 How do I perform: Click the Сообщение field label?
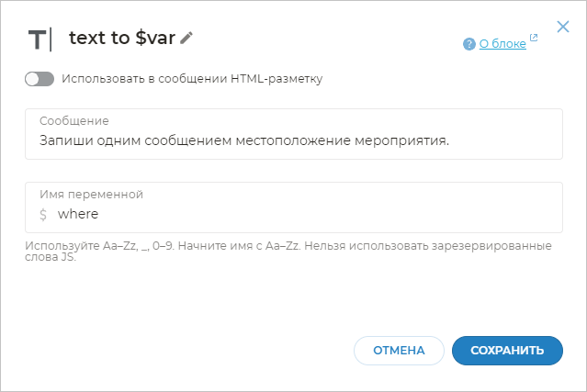(74, 121)
